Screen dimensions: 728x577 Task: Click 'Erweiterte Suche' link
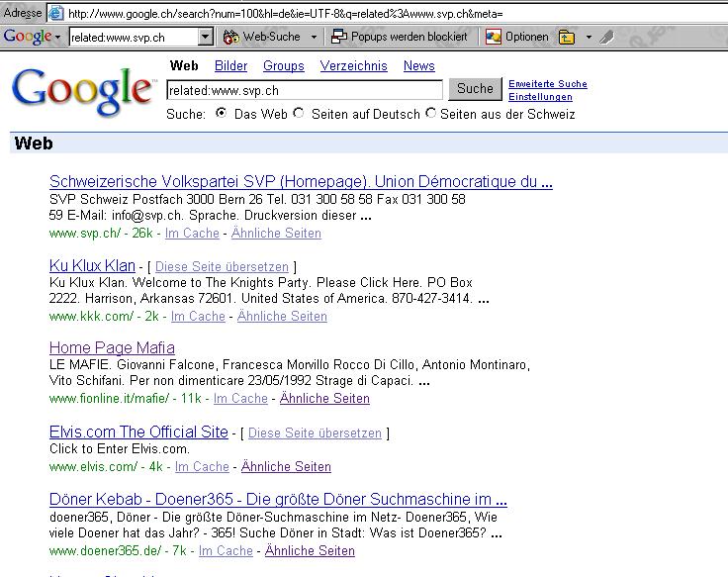click(x=547, y=84)
